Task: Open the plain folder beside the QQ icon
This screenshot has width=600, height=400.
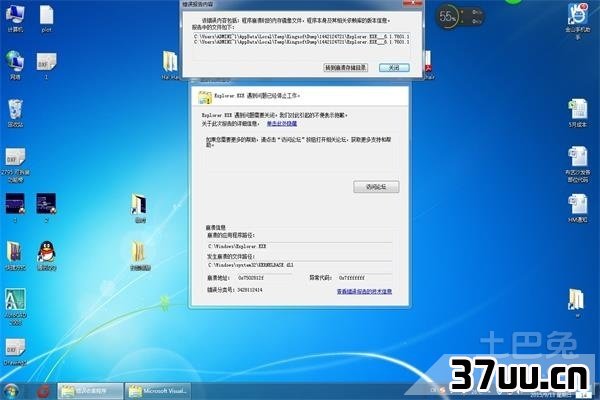Action: (x=140, y=256)
